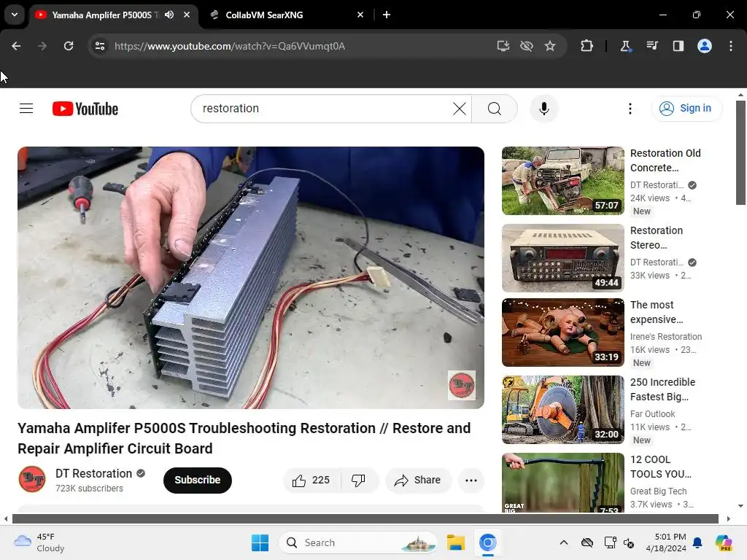Click the Chrome taskbar icon
747x560 pixels.
click(x=488, y=542)
